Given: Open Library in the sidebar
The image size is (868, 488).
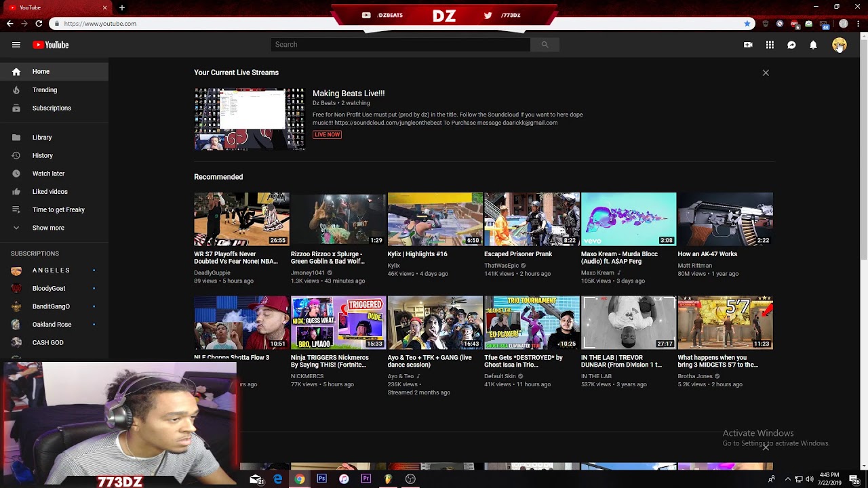Looking at the screenshot, I should pos(54,137).
